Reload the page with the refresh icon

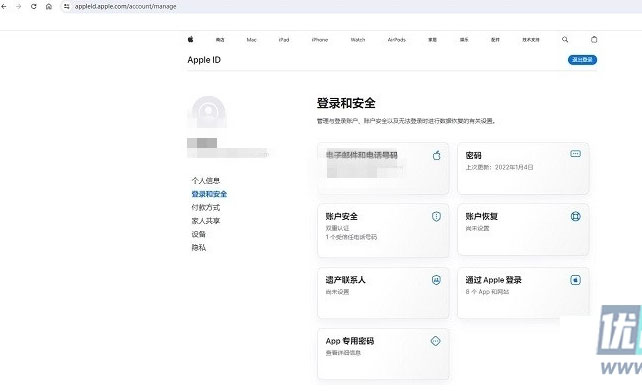coord(34,7)
